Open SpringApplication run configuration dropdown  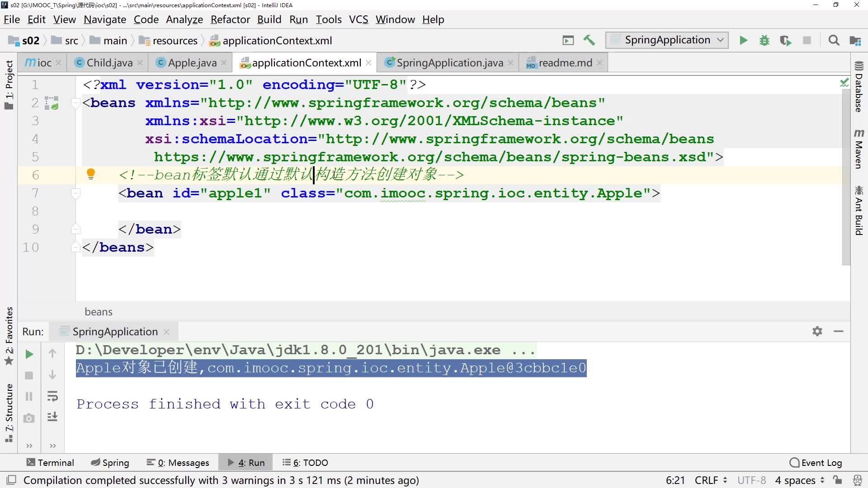coord(667,40)
